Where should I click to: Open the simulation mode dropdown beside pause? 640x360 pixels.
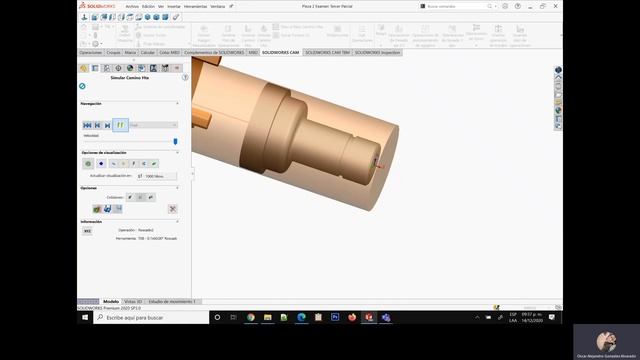coord(154,125)
